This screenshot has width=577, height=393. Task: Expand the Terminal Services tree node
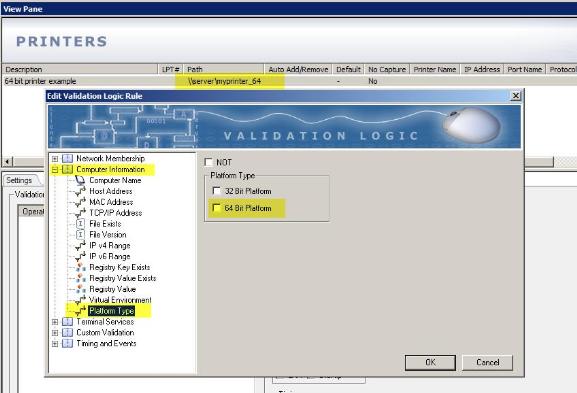coord(55,322)
